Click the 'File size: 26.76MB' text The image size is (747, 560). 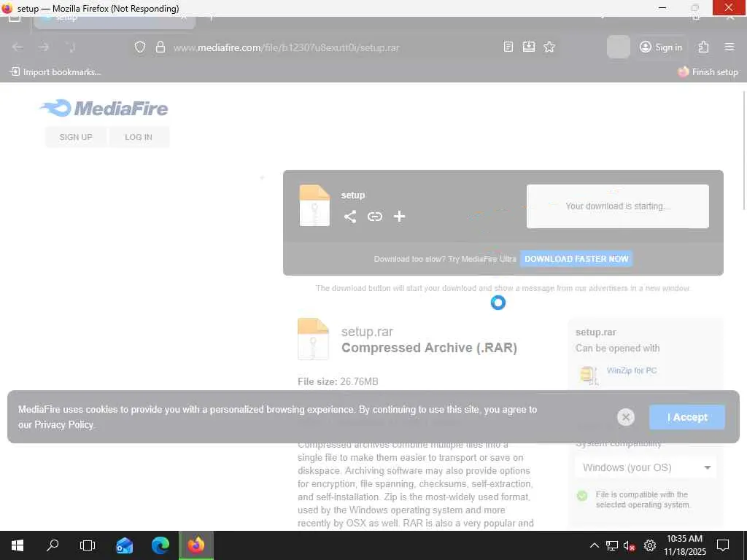coord(338,381)
